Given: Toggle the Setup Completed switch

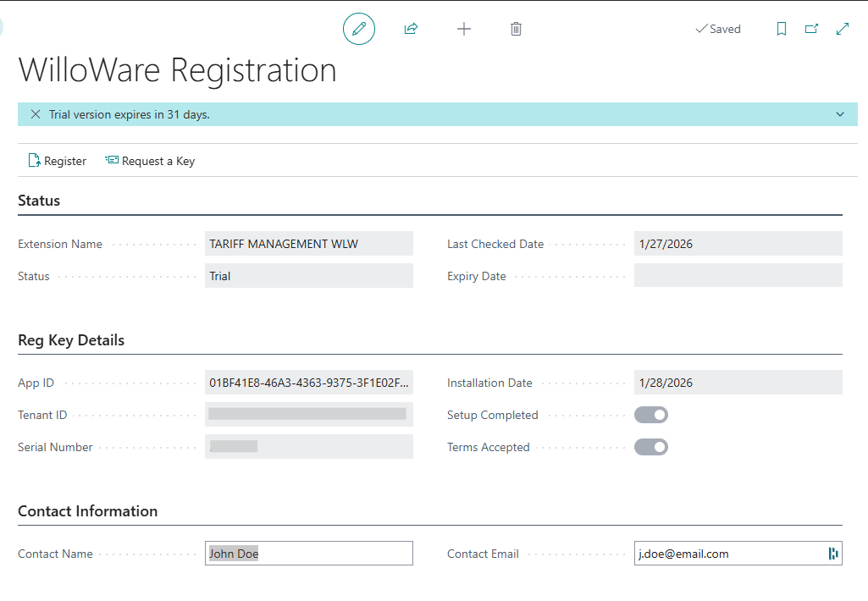Looking at the screenshot, I should click(x=651, y=415).
